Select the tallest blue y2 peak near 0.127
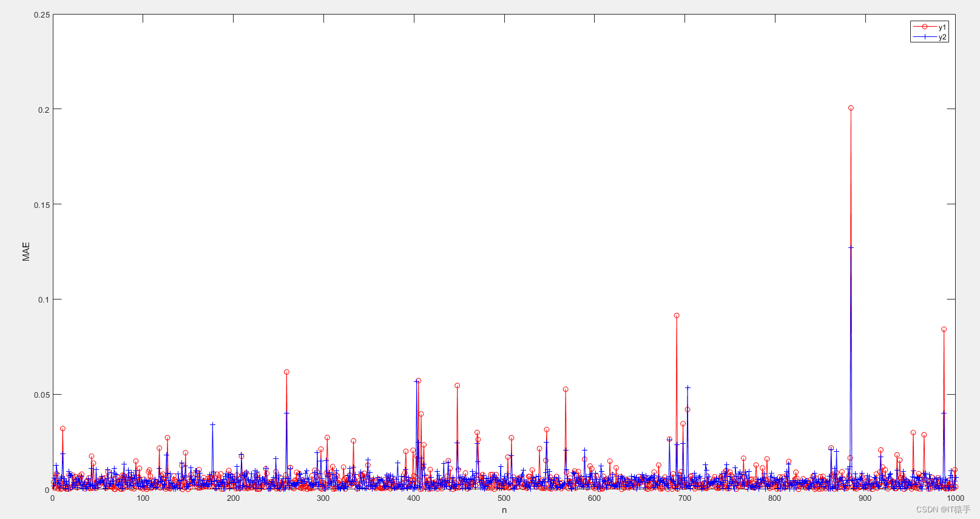 [x=851, y=247]
